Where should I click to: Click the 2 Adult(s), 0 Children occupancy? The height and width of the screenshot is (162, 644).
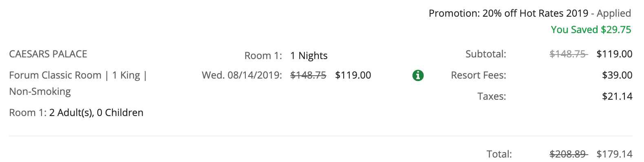(96, 113)
